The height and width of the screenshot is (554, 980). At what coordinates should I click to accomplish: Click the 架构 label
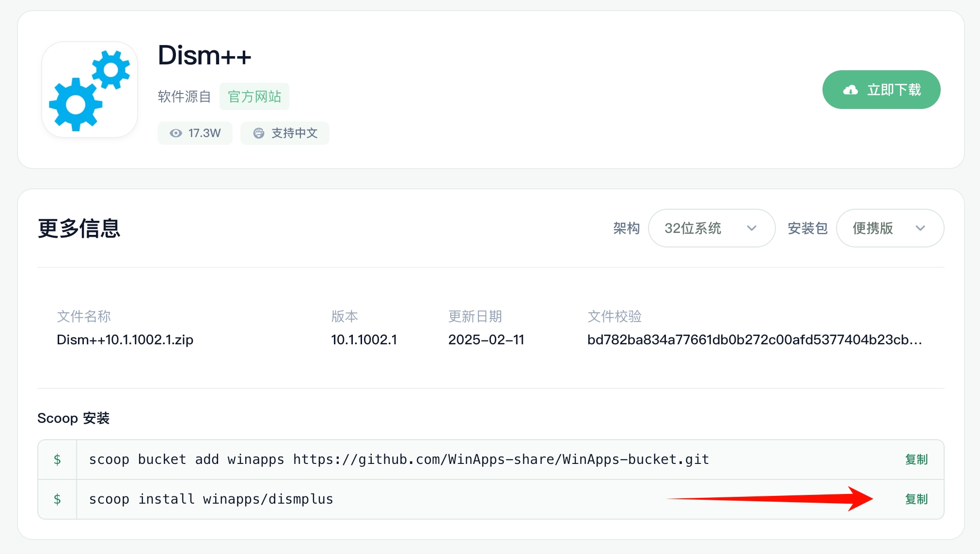626,228
